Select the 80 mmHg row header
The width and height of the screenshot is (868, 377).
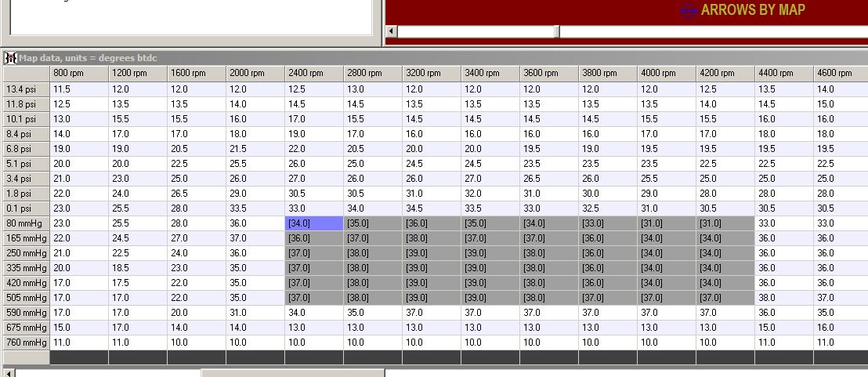(x=25, y=223)
